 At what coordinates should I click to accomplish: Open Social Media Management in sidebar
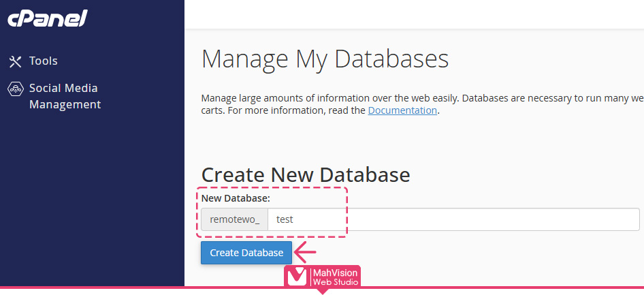tap(64, 96)
